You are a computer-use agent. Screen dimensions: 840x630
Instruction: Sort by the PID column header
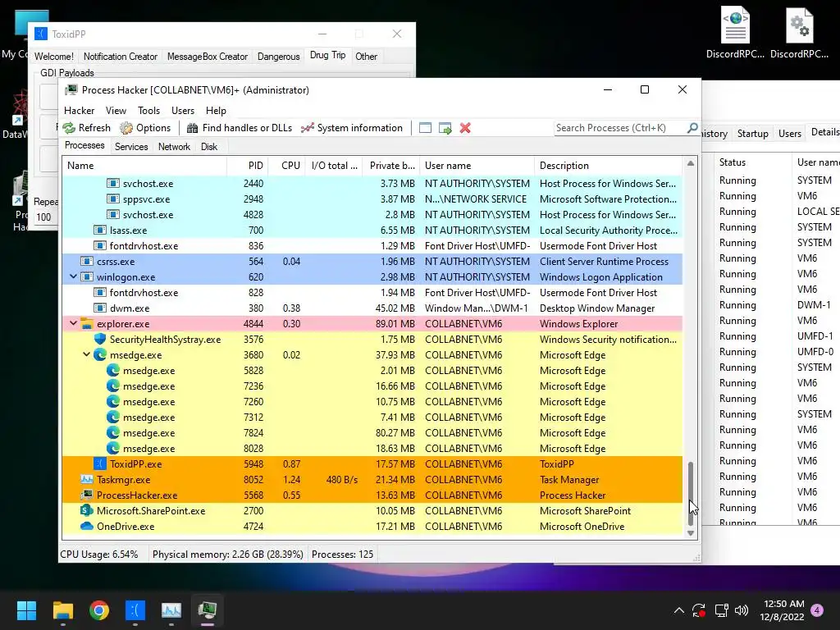pos(248,166)
